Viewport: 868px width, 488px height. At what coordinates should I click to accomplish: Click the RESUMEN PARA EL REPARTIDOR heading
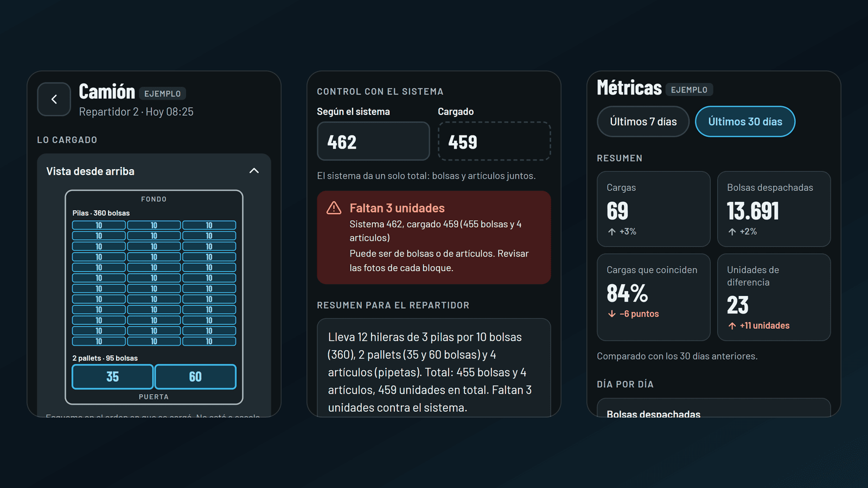pyautogui.click(x=393, y=305)
